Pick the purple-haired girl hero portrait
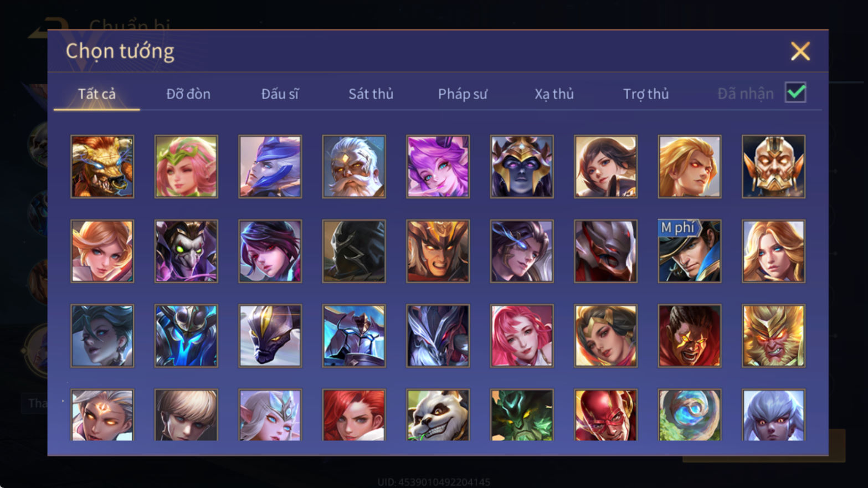 pyautogui.click(x=438, y=167)
